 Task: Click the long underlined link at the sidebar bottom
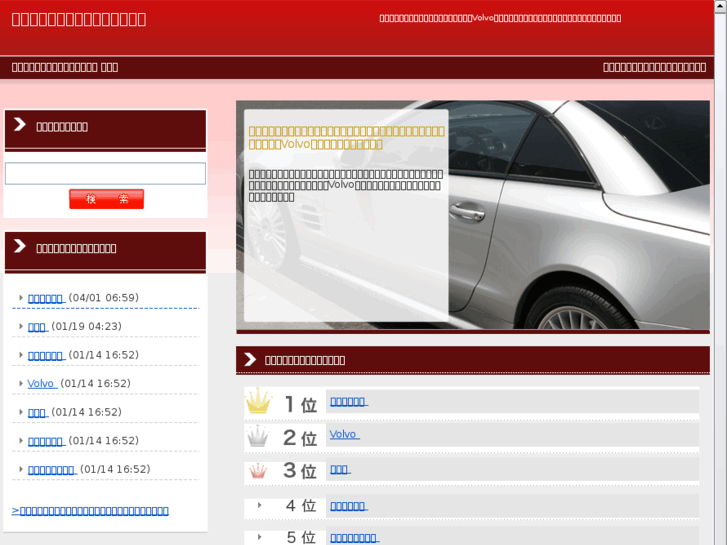coord(90,511)
